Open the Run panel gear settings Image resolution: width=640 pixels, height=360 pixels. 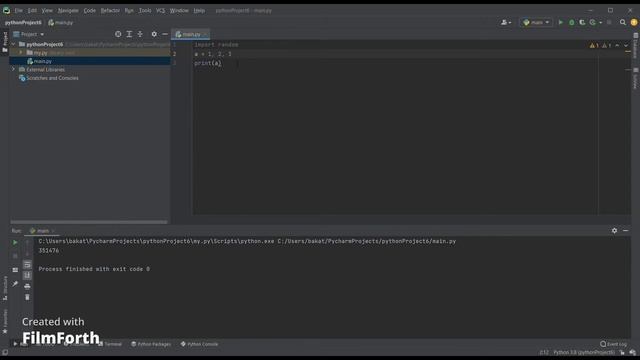614,231
